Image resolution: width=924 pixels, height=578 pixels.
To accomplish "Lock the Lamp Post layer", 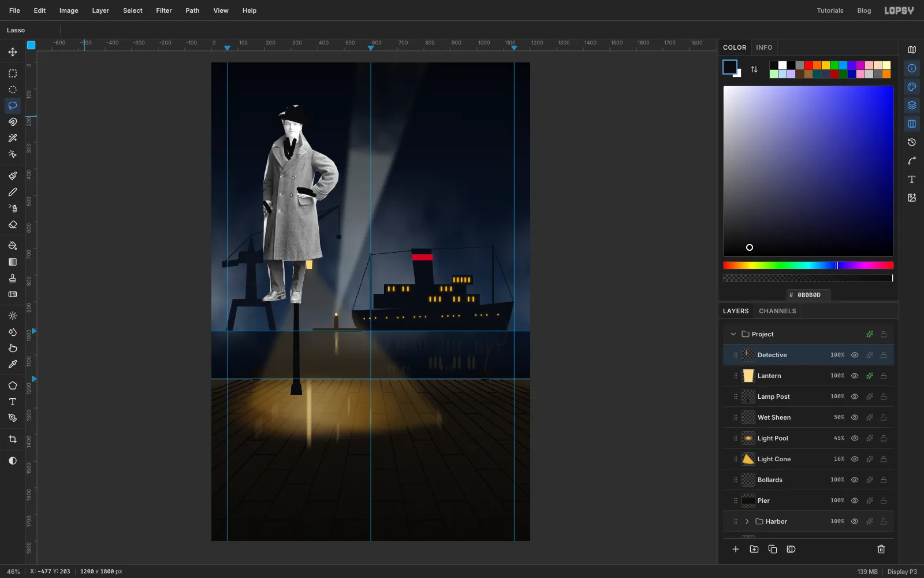I will (x=884, y=397).
